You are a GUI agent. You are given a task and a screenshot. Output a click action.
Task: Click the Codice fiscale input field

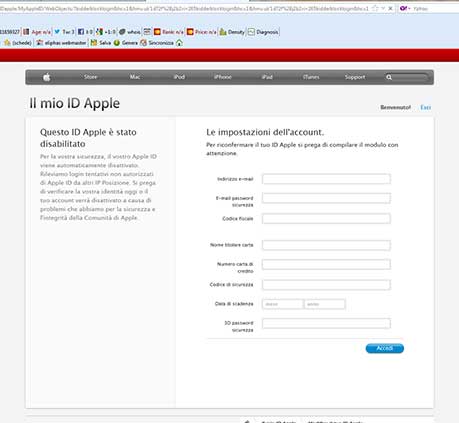click(x=326, y=219)
